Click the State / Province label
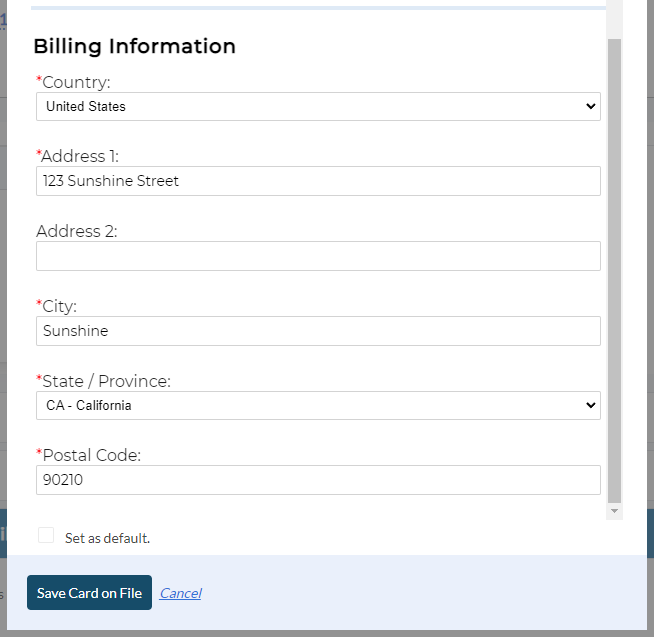Viewport: 654px width, 637px height. click(x=106, y=381)
